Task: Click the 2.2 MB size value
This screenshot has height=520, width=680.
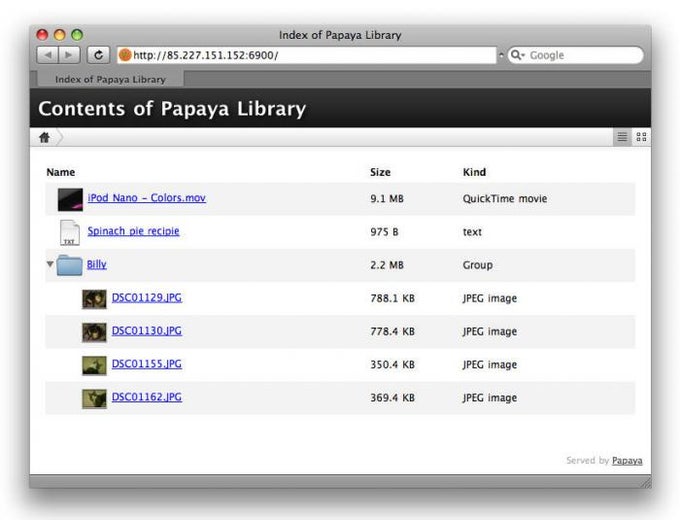Action: 387,265
